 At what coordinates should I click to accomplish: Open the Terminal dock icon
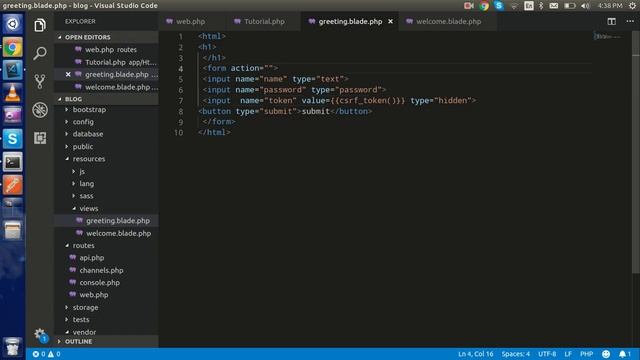point(13,162)
